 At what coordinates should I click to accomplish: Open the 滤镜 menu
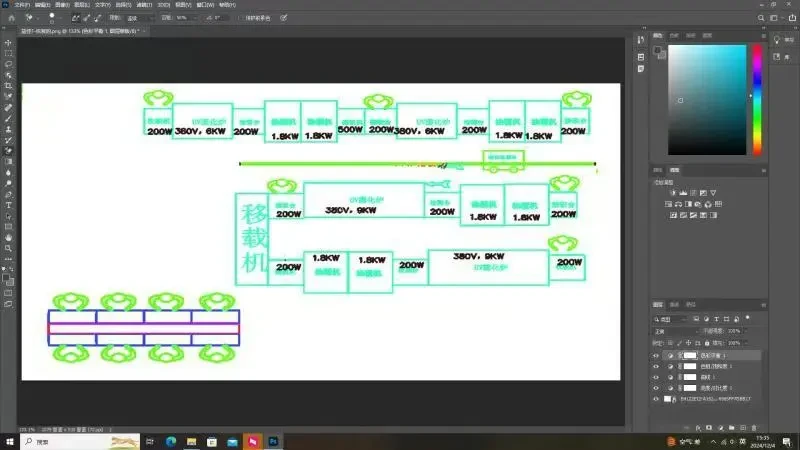click(144, 5)
